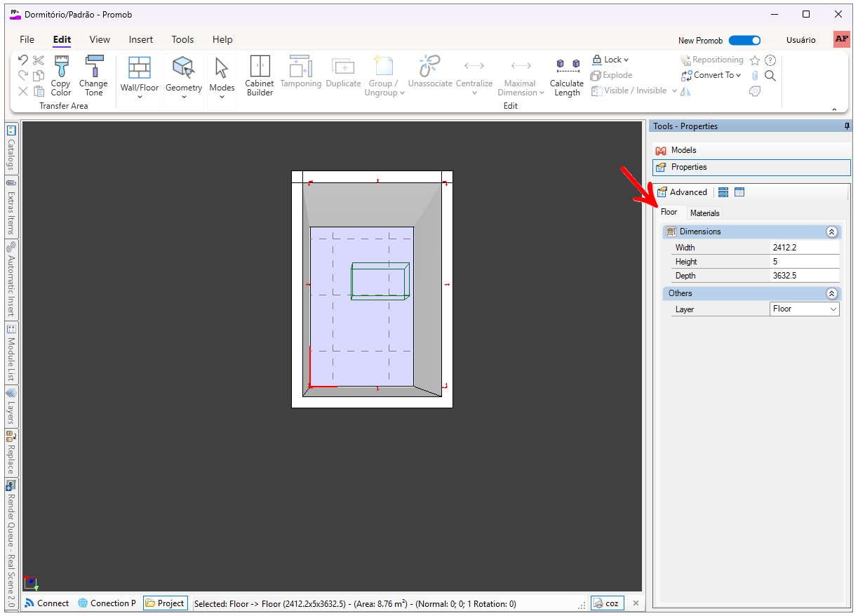The image size is (858, 616).
Task: Collapse the Dimensions section
Action: 831,232
